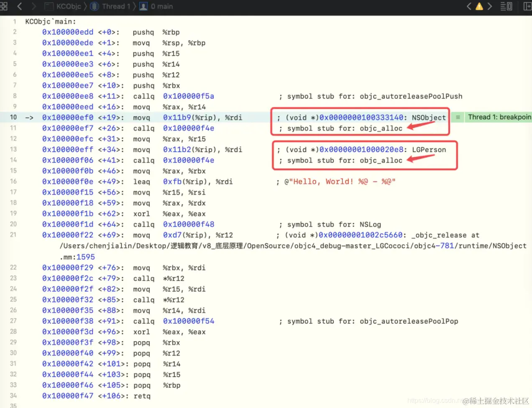Open the editor options lines icon
This screenshot has width=532, height=408.
(x=506, y=6)
